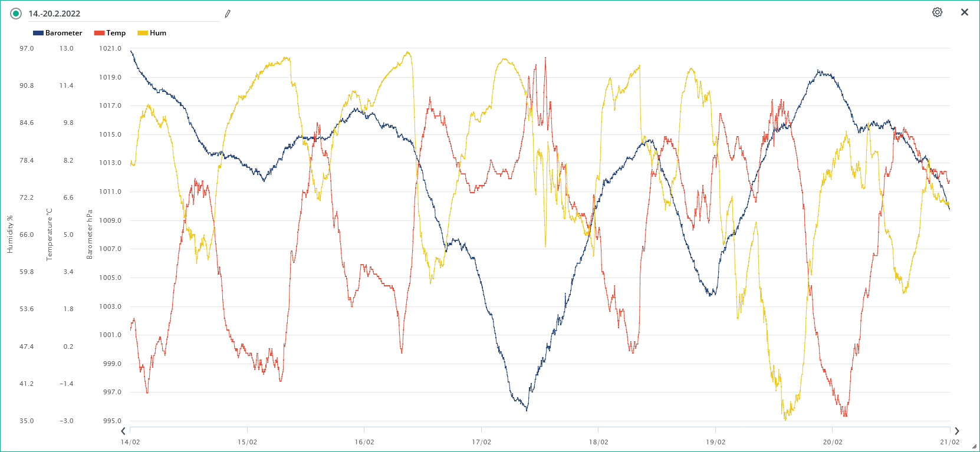The image size is (980, 452).
Task: Advance to the next period with the right chevron
Action: click(x=956, y=431)
